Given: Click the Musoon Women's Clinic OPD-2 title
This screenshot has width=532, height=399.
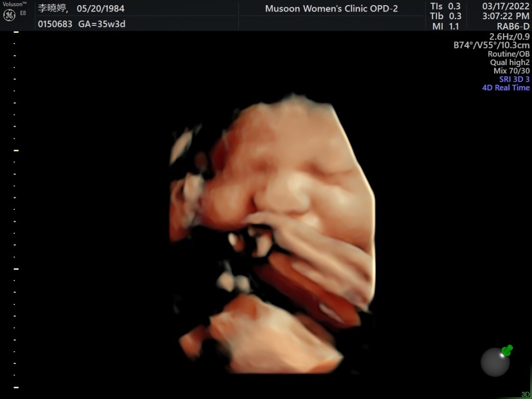Looking at the screenshot, I should (331, 9).
